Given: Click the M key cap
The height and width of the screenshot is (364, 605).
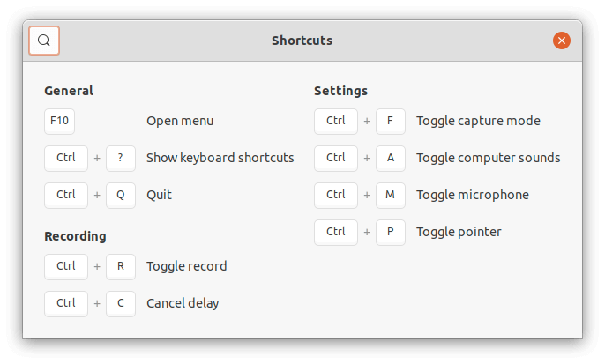Looking at the screenshot, I should (x=391, y=195).
